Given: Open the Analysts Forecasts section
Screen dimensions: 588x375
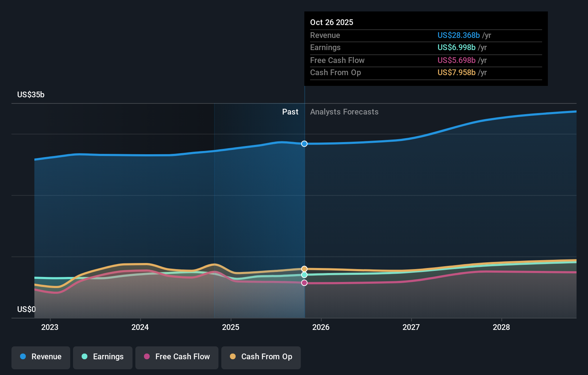Looking at the screenshot, I should click(x=344, y=112).
